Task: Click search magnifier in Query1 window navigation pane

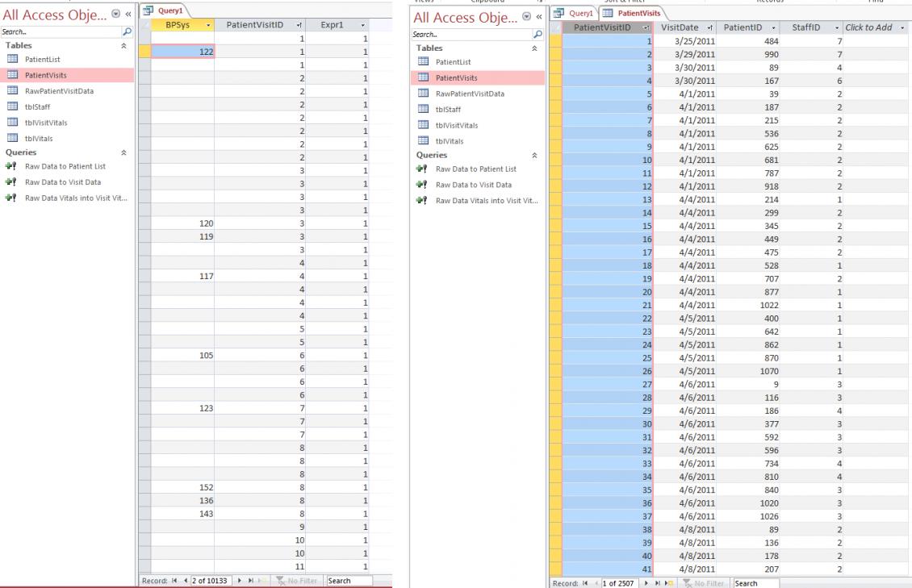Action: click(127, 32)
